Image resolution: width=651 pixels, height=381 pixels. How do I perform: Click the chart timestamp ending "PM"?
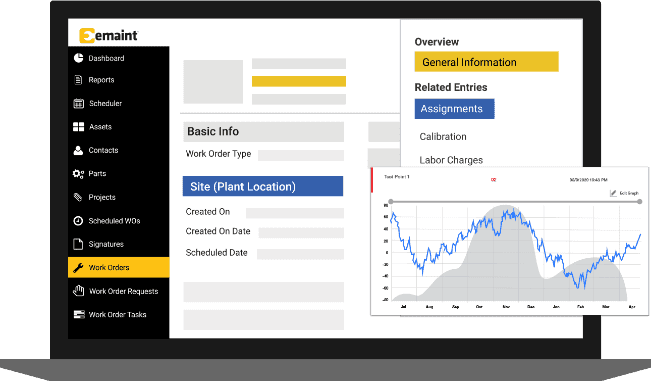[x=588, y=180]
